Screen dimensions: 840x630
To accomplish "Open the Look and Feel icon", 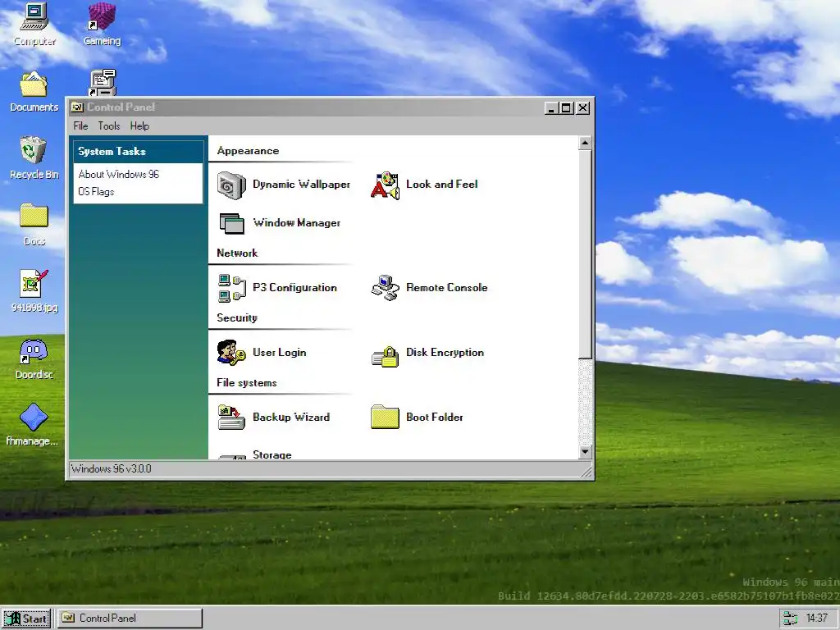I will (385, 185).
